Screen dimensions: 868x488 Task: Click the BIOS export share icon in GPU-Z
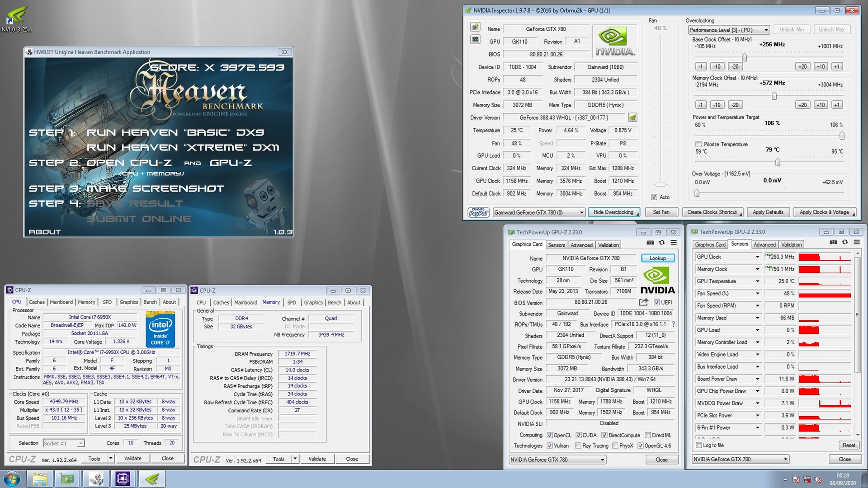[643, 302]
